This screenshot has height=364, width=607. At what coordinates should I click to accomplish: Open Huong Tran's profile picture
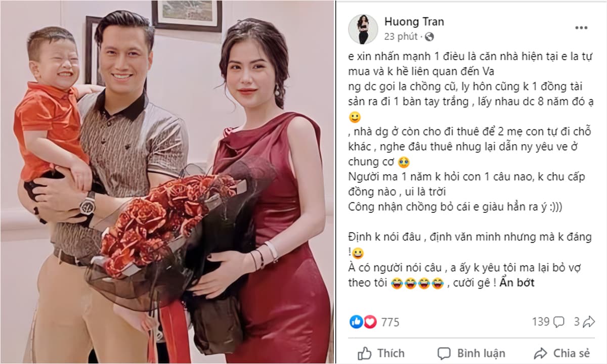click(363, 29)
